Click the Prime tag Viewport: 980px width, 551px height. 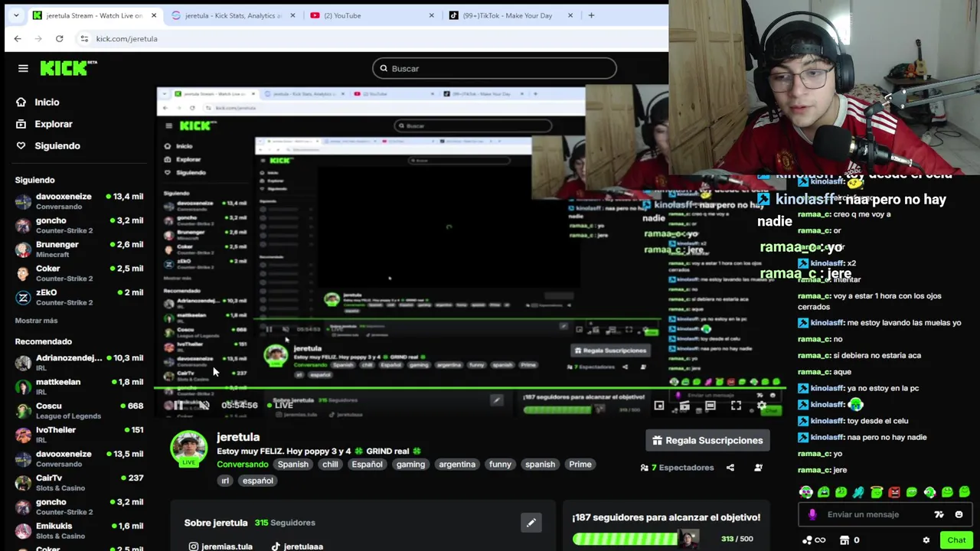(x=580, y=465)
